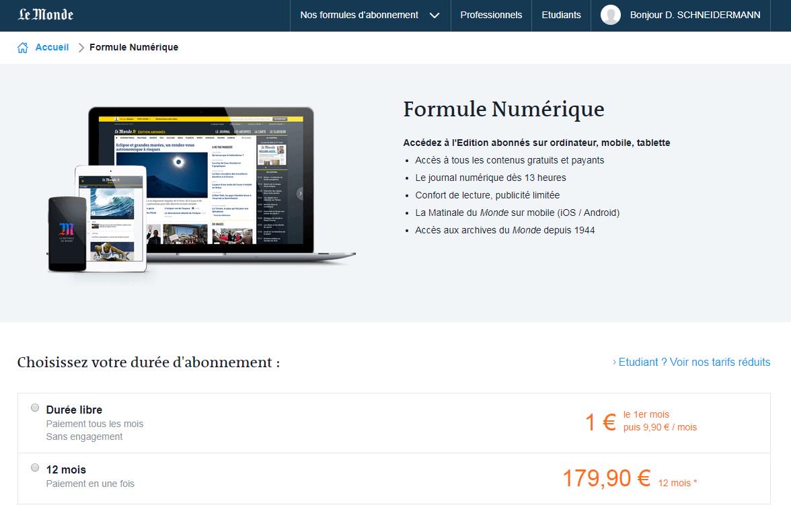Image resolution: width=791 pixels, height=532 pixels.
Task: Click 'Paiement tous les mois' text
Action: (95, 424)
